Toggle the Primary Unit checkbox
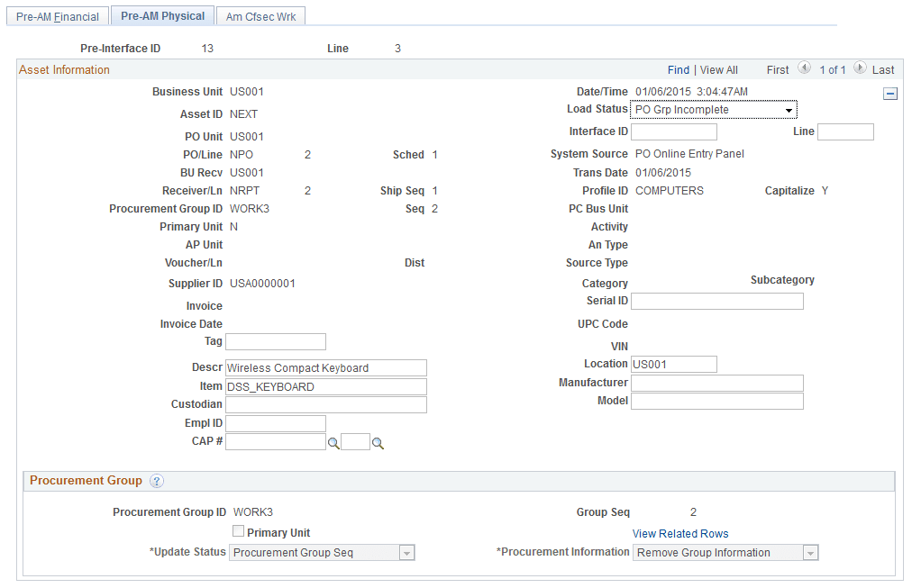The width and height of the screenshot is (912, 588). 238,531
